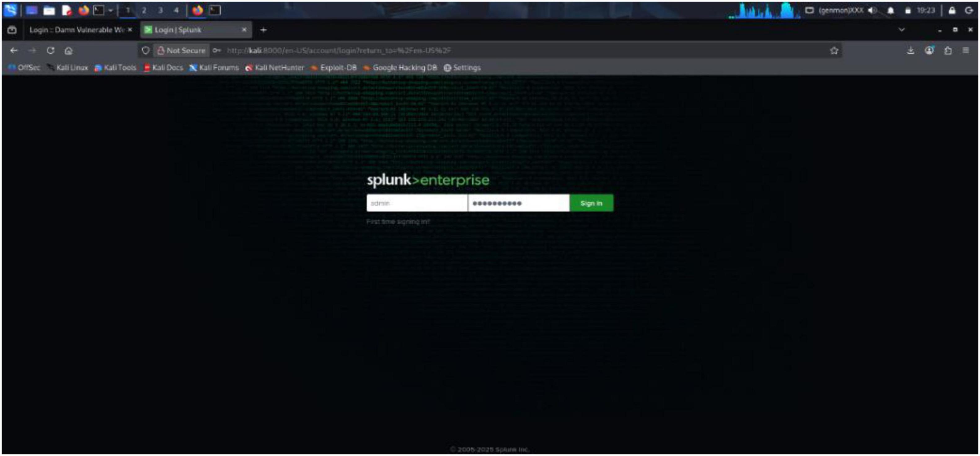
Task: Click the Splunk username field containing admin
Action: (x=417, y=203)
